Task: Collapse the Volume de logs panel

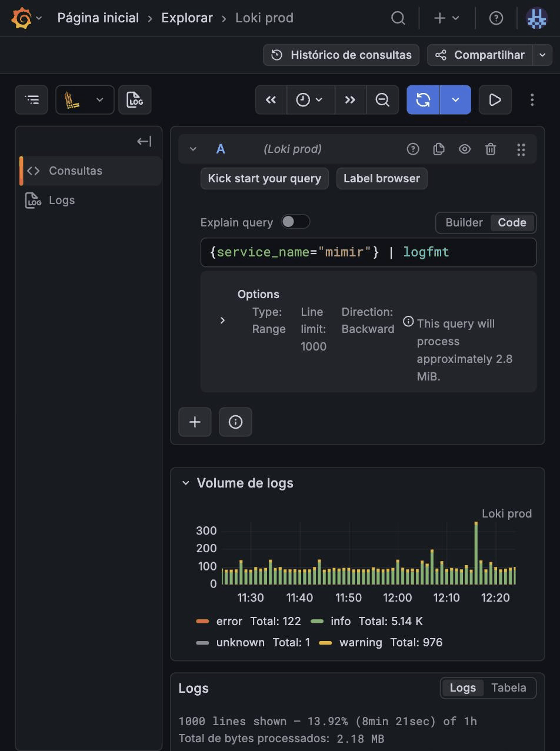Action: 186,483
